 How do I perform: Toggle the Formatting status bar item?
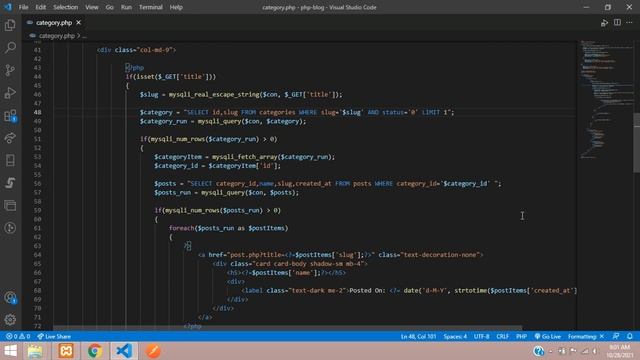586,336
